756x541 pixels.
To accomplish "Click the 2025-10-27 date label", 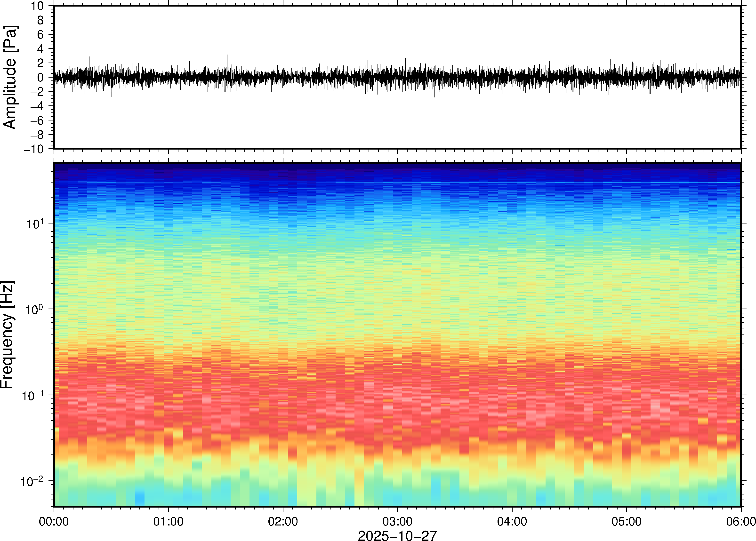I will [x=397, y=536].
